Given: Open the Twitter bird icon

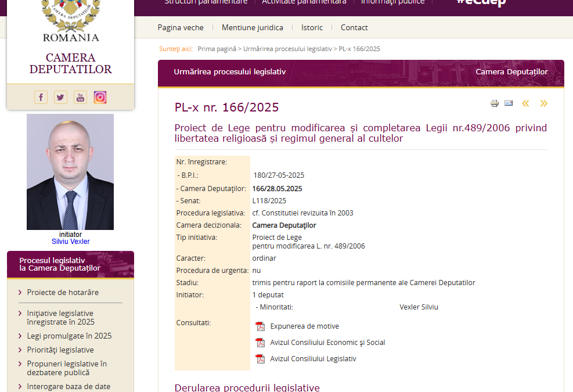Looking at the screenshot, I should point(60,97).
